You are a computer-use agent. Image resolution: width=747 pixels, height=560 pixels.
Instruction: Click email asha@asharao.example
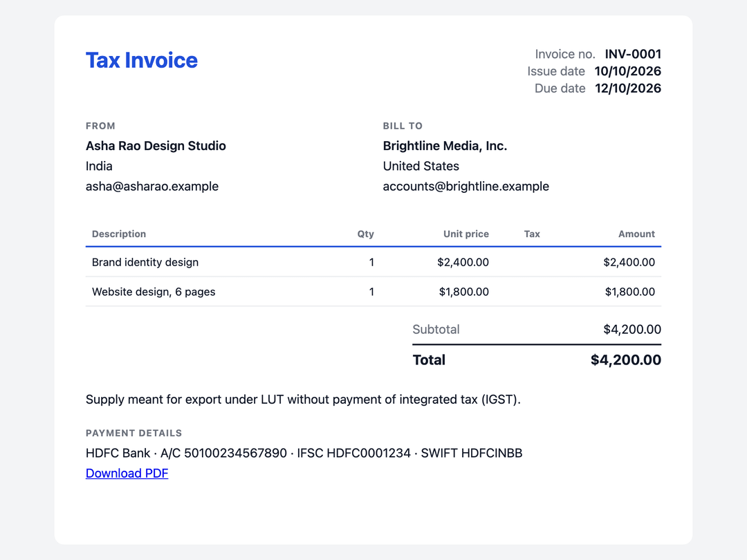coord(152,186)
